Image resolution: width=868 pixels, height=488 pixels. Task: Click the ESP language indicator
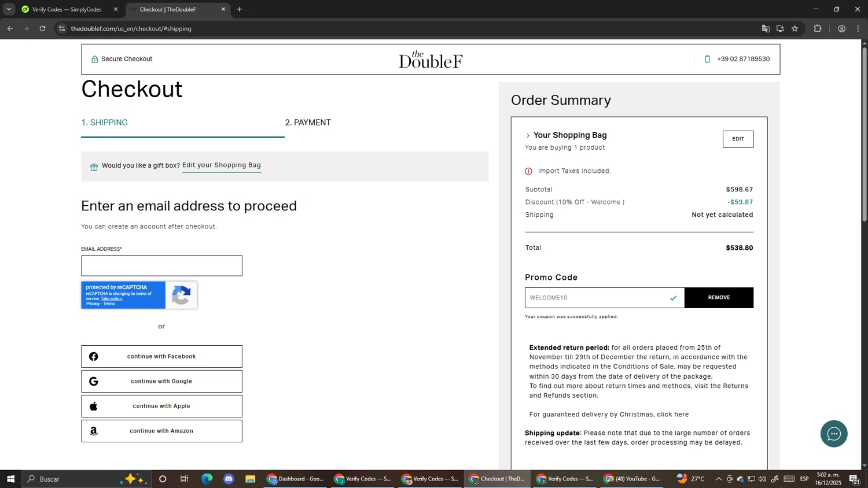[x=804, y=479]
